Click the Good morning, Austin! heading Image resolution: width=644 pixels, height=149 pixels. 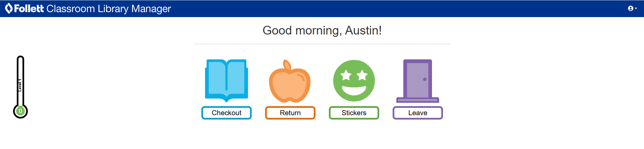(x=322, y=30)
